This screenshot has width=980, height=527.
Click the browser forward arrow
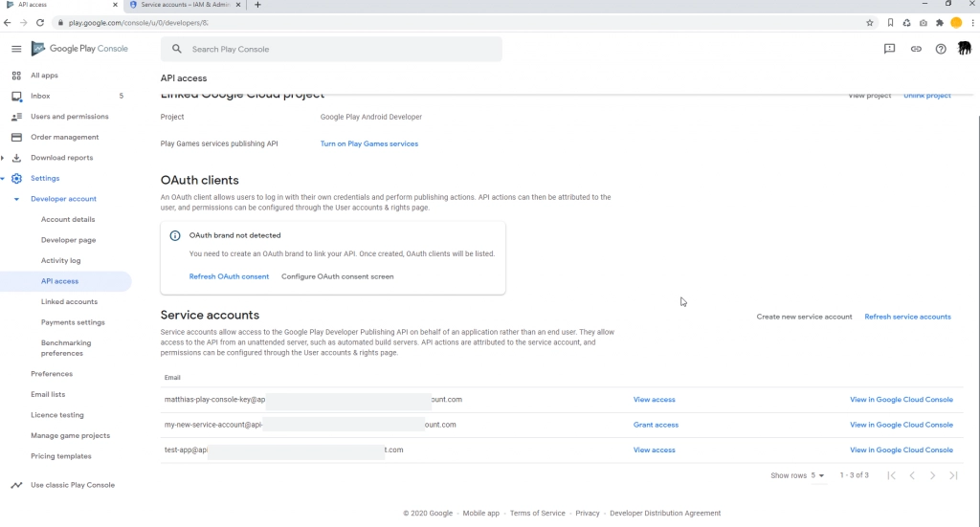click(24, 23)
